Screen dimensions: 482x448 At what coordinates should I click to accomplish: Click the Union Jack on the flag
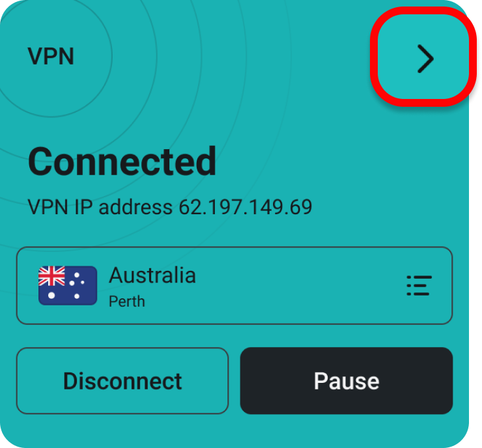[x=51, y=275]
